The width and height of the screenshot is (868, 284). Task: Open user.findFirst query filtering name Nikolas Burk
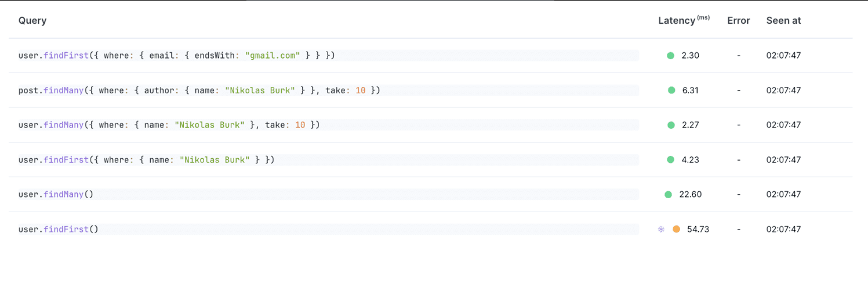click(x=146, y=160)
